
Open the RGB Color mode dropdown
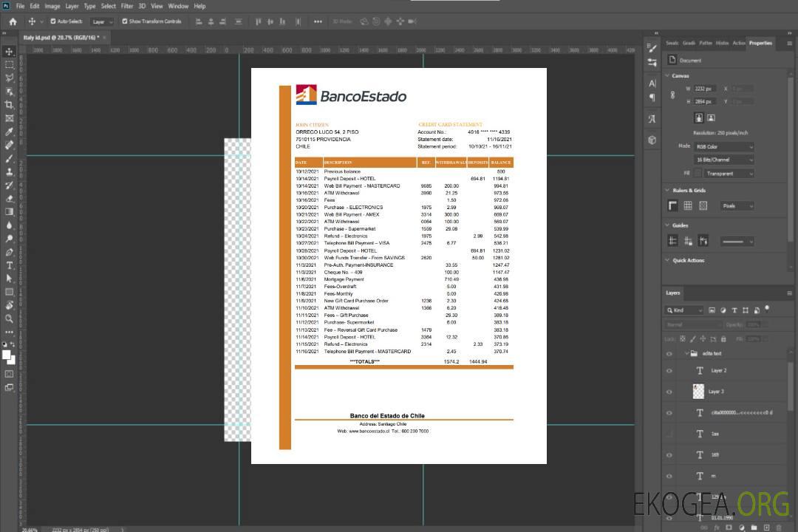(x=724, y=146)
